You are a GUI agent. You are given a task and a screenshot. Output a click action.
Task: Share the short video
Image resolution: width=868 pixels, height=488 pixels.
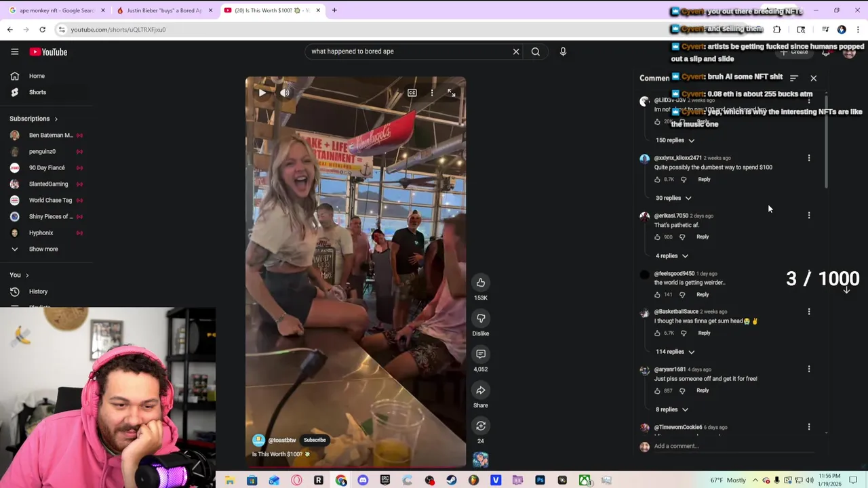(481, 390)
